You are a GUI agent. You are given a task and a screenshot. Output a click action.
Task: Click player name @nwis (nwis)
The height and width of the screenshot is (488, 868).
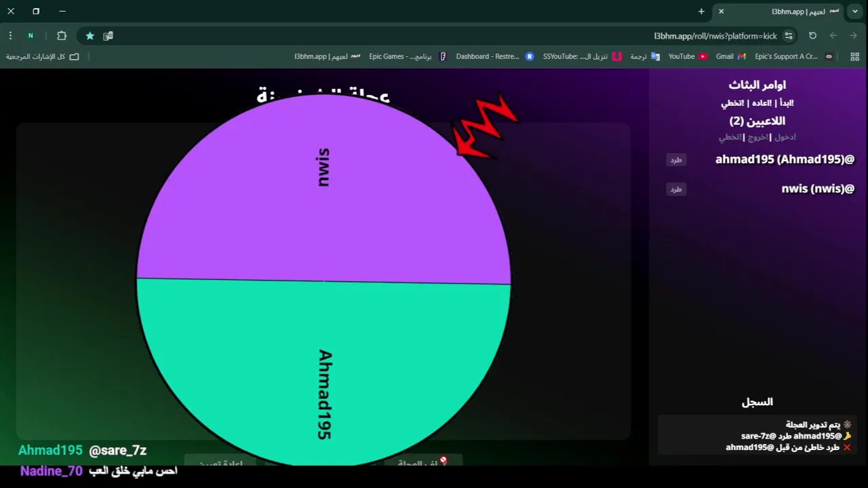(818, 189)
